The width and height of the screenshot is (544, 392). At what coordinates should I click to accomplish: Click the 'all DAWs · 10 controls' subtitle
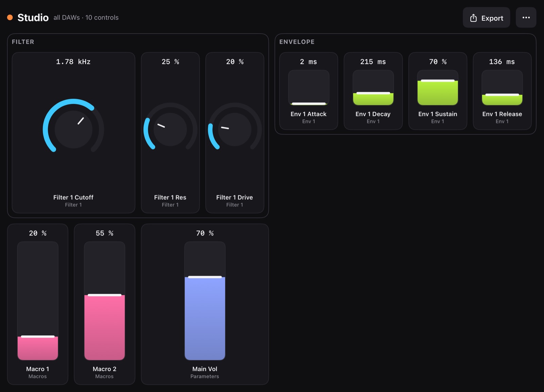point(86,17)
